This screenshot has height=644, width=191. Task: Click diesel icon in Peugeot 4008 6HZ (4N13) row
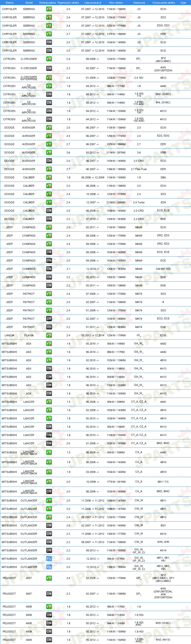(x=49, y=640)
